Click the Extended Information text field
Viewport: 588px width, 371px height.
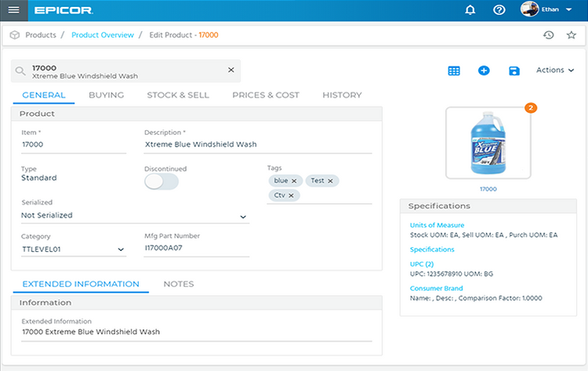tap(197, 333)
